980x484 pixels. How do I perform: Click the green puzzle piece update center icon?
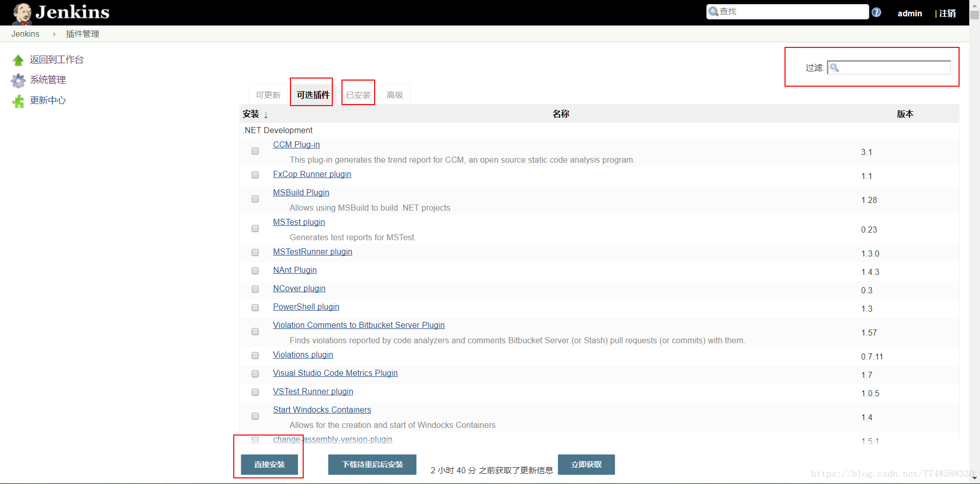click(x=18, y=101)
